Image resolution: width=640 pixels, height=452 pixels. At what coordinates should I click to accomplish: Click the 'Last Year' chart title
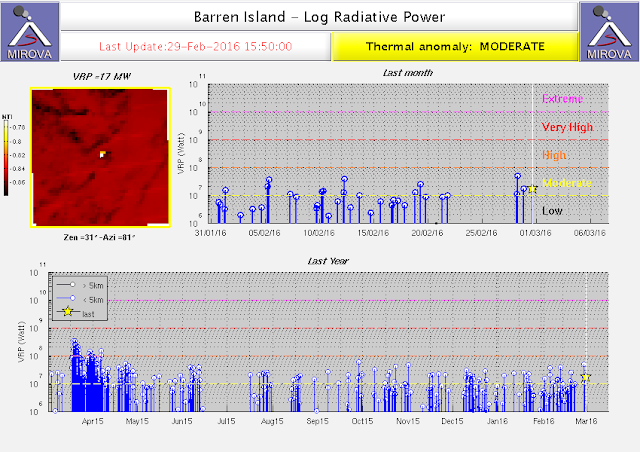(328, 261)
